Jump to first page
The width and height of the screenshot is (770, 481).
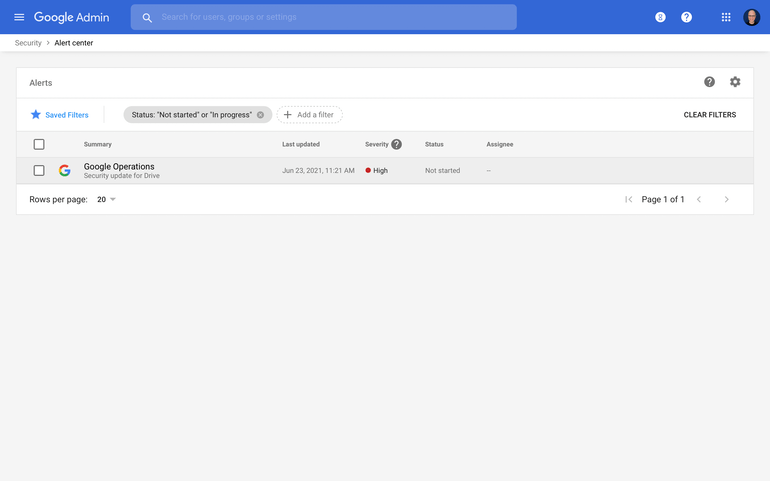click(629, 199)
